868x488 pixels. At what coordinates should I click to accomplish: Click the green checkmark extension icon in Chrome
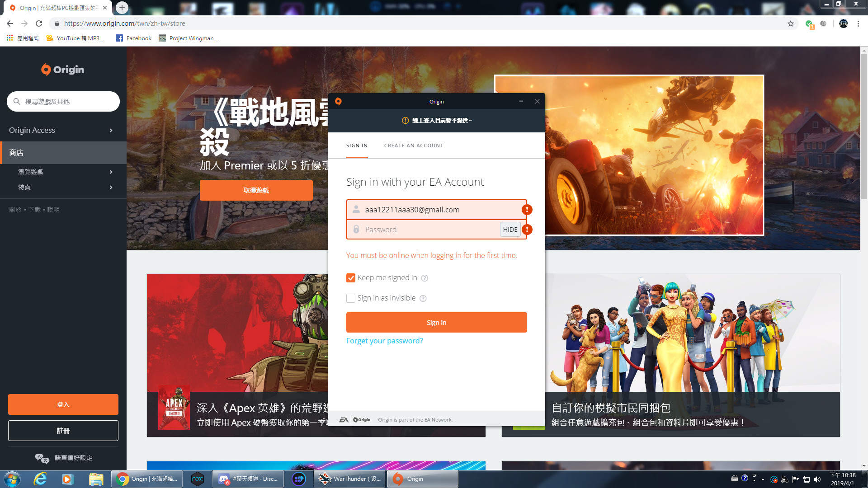[809, 24]
